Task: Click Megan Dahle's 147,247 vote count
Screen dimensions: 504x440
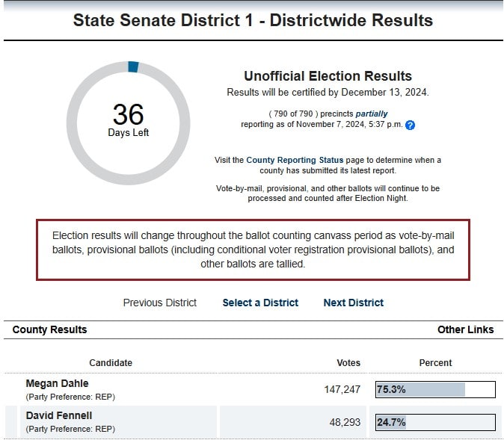Action: [340, 389]
